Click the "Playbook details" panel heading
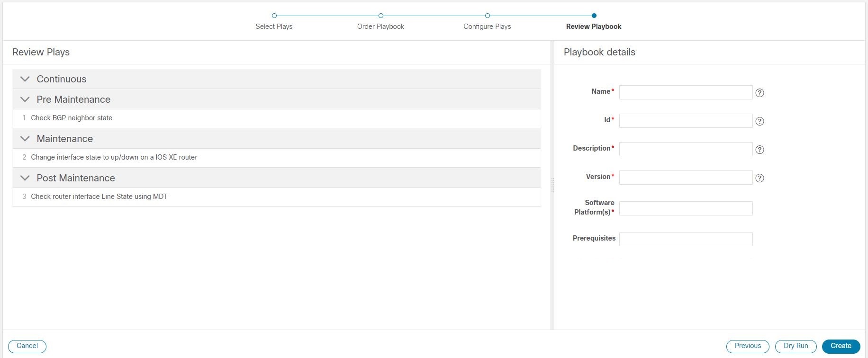The image size is (868, 358). 599,52
